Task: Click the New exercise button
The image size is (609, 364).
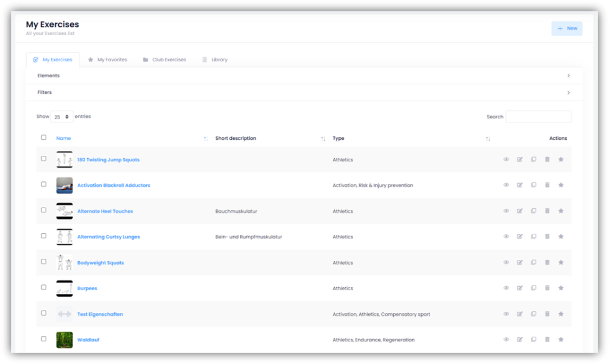Action: pos(567,29)
